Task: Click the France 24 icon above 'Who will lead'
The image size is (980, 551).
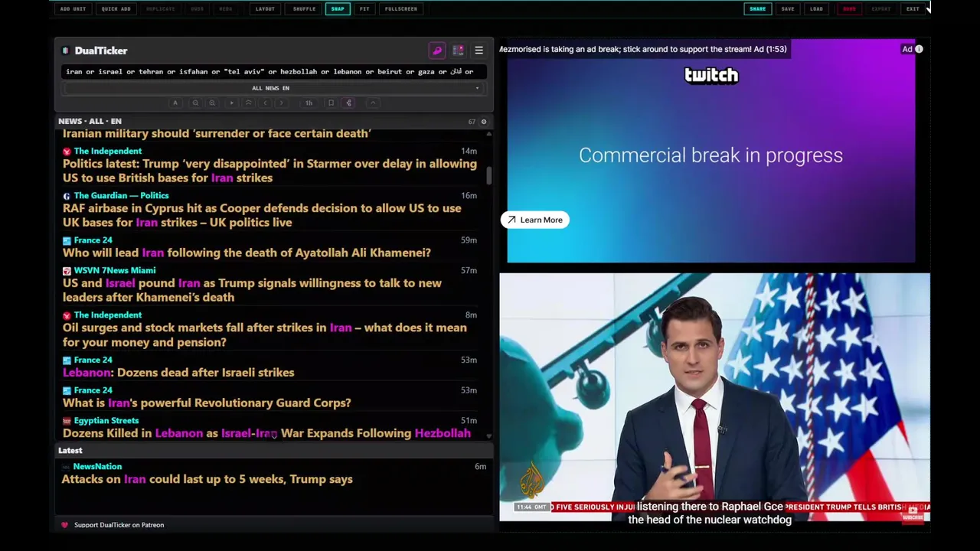Action: (x=67, y=240)
